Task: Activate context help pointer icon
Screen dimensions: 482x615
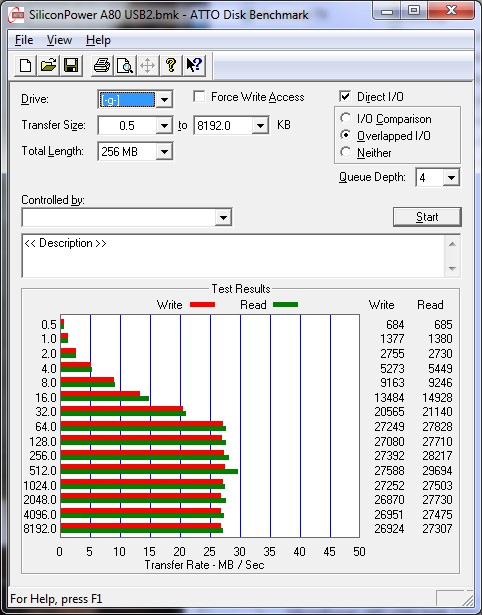Action: point(194,65)
